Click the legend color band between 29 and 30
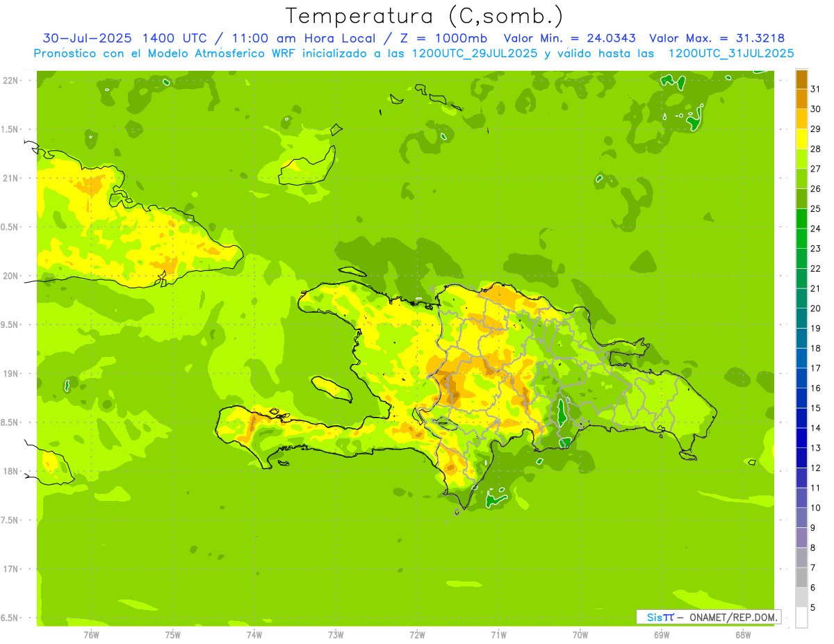 (x=801, y=119)
